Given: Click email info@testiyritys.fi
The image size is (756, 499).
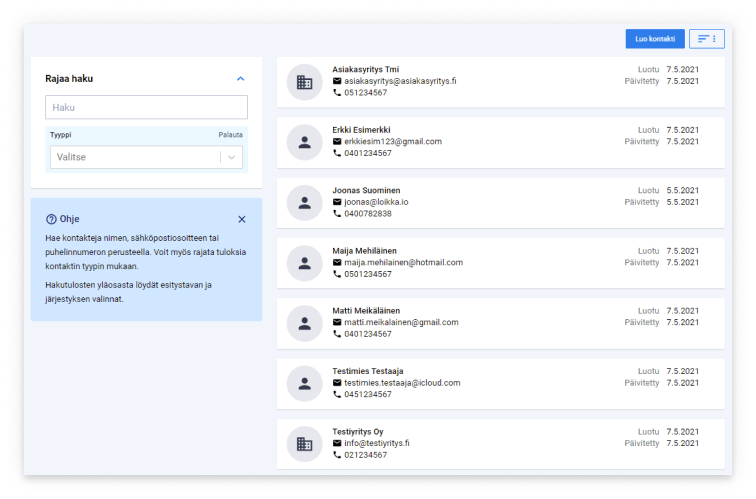Looking at the screenshot, I should click(x=377, y=443).
